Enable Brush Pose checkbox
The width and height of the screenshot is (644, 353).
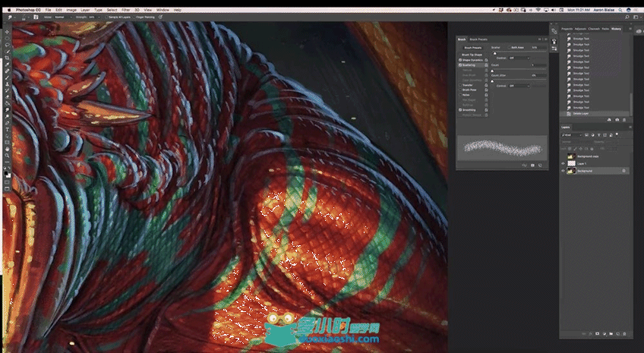pyautogui.click(x=460, y=90)
